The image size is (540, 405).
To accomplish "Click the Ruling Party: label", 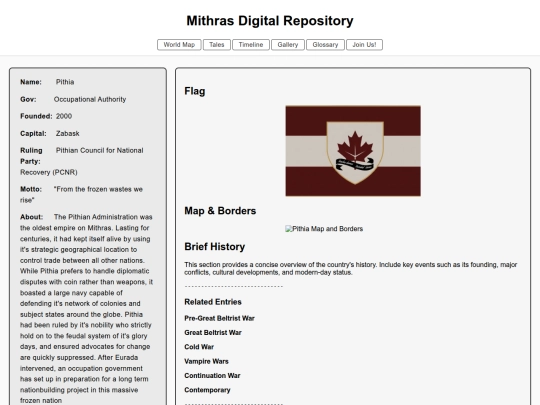I will [x=31, y=156].
